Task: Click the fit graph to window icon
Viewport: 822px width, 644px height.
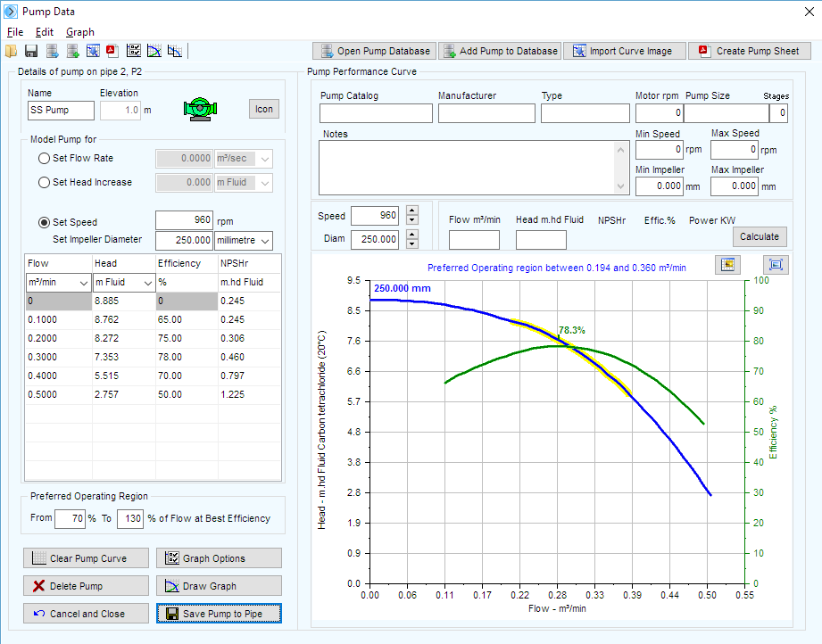Action: point(776,265)
